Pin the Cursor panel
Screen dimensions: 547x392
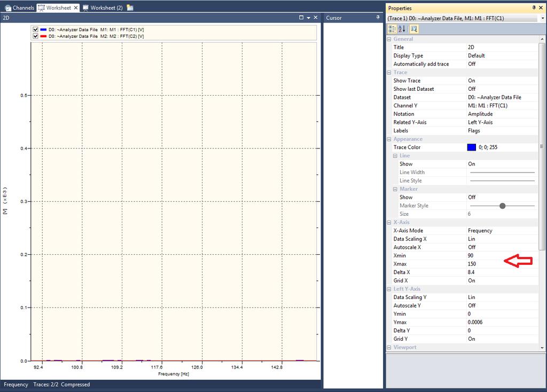pos(378,18)
